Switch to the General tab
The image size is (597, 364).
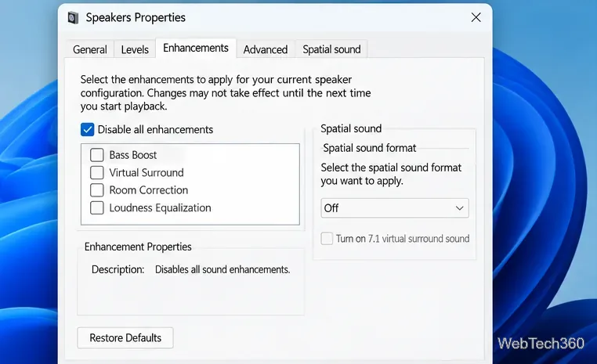point(90,49)
